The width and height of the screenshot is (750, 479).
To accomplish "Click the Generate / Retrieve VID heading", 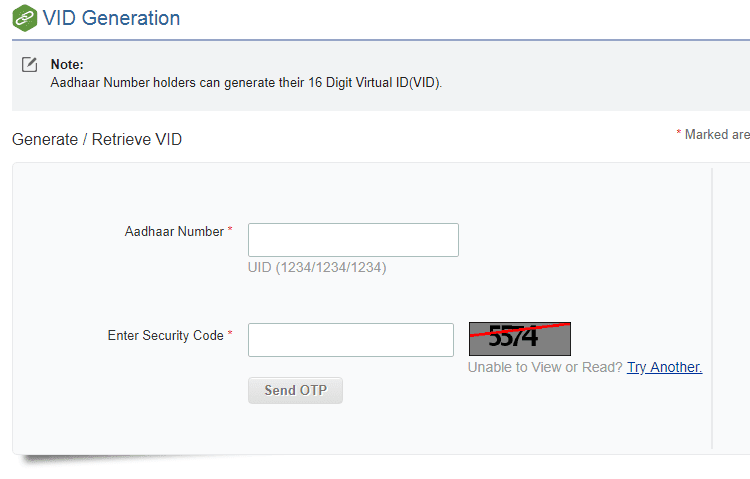I will click(97, 139).
